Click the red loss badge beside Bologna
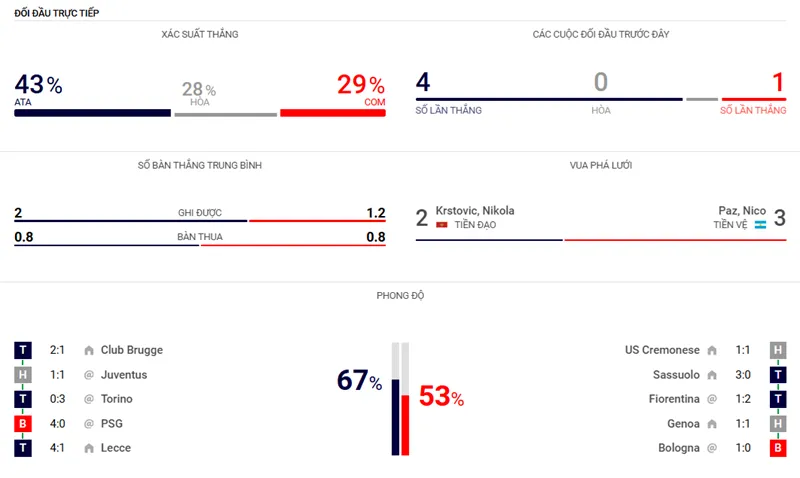The width and height of the screenshot is (800, 478). click(777, 448)
